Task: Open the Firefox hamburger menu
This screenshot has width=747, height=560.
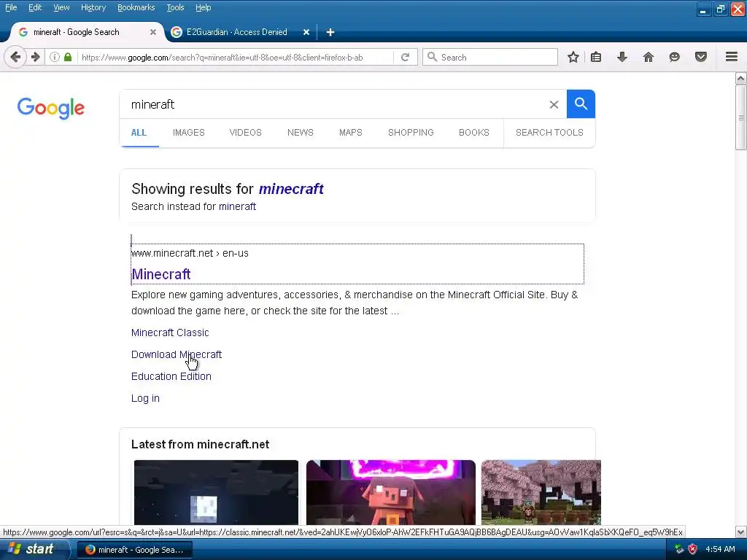Action: [x=732, y=57]
